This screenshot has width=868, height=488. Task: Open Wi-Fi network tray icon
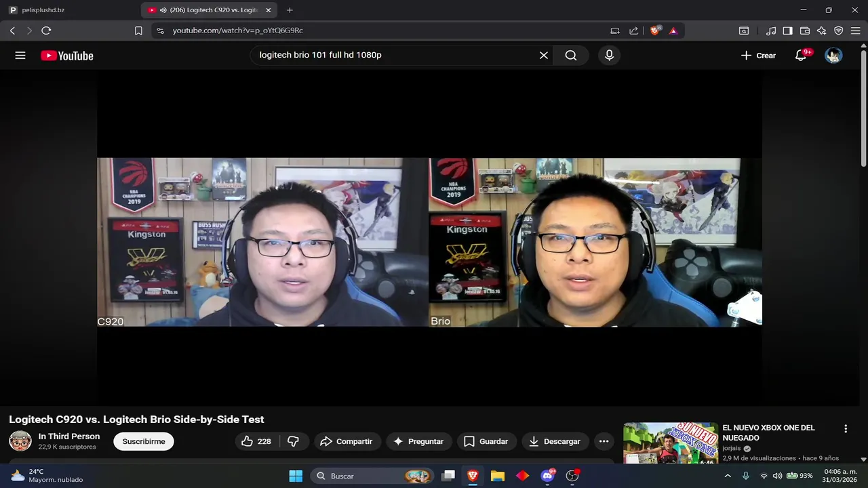click(x=764, y=476)
